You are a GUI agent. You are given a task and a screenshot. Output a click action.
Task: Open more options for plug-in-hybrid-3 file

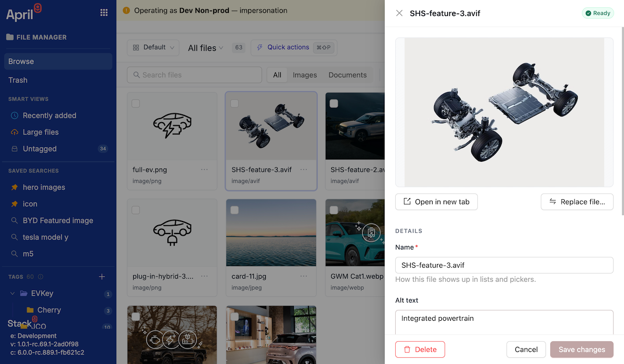[x=204, y=276]
